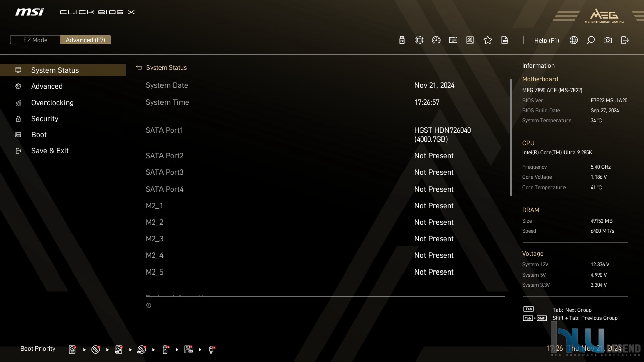Select the floppy disk boot priority icon

[x=189, y=349]
